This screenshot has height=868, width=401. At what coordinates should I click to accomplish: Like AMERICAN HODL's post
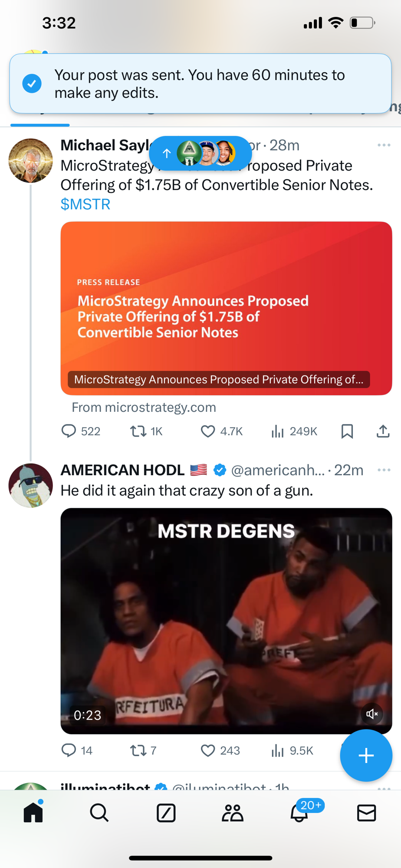208,750
